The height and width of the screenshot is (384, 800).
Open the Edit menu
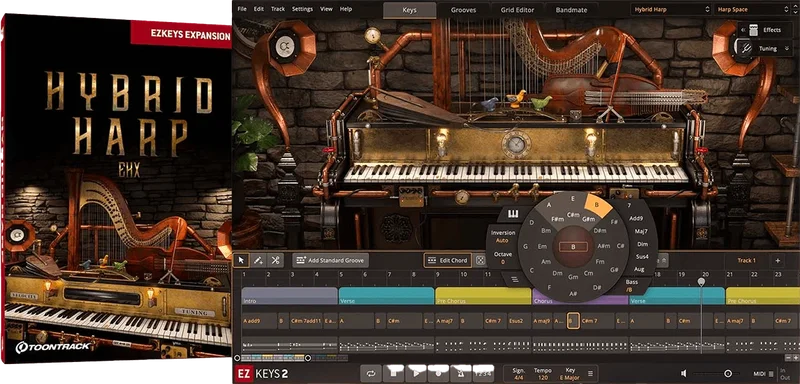coord(259,9)
